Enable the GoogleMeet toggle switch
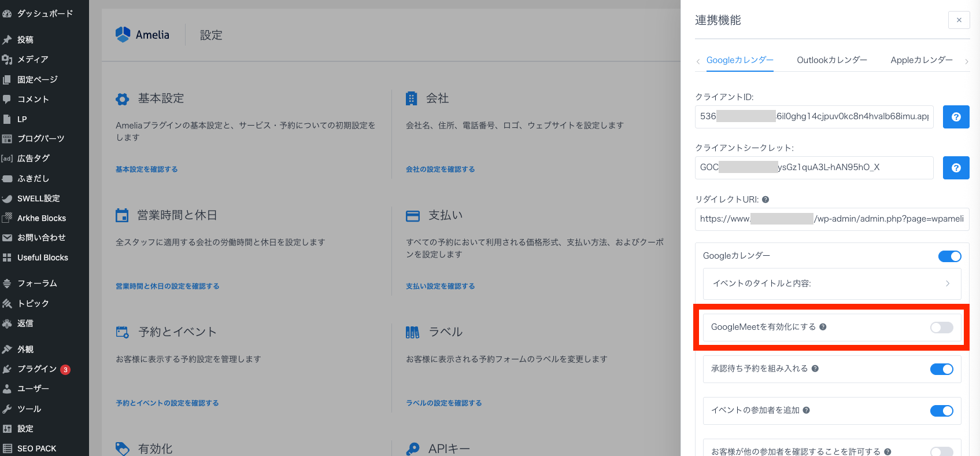The image size is (980, 456). (x=941, y=328)
